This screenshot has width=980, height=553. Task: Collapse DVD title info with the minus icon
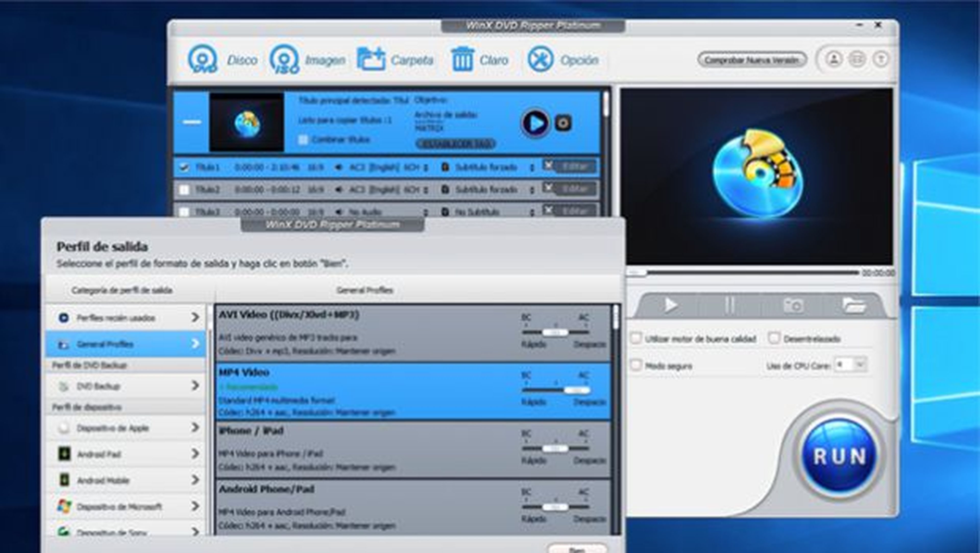pyautogui.click(x=192, y=122)
